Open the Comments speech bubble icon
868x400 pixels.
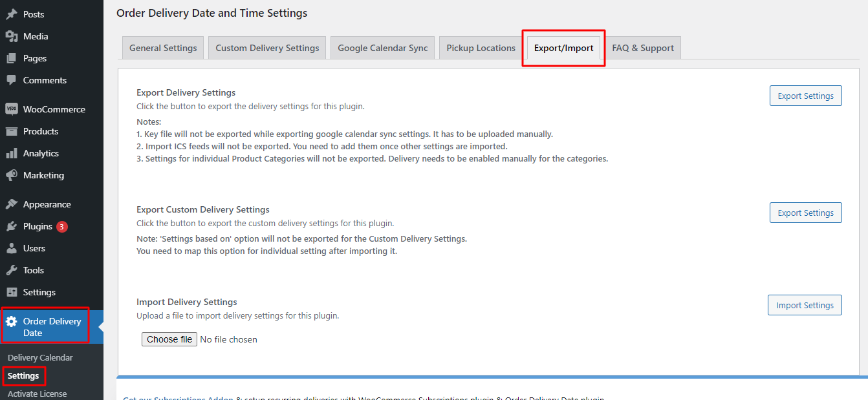point(14,80)
